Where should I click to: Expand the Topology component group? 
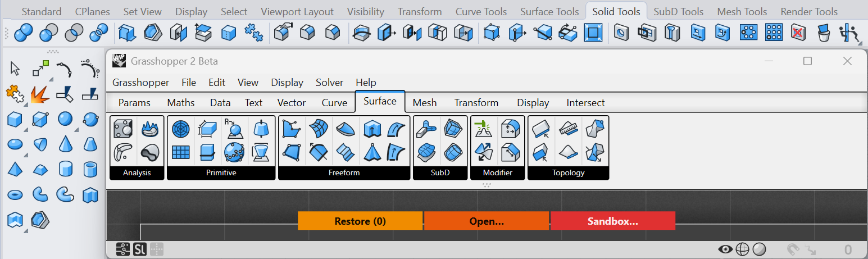[x=569, y=173]
